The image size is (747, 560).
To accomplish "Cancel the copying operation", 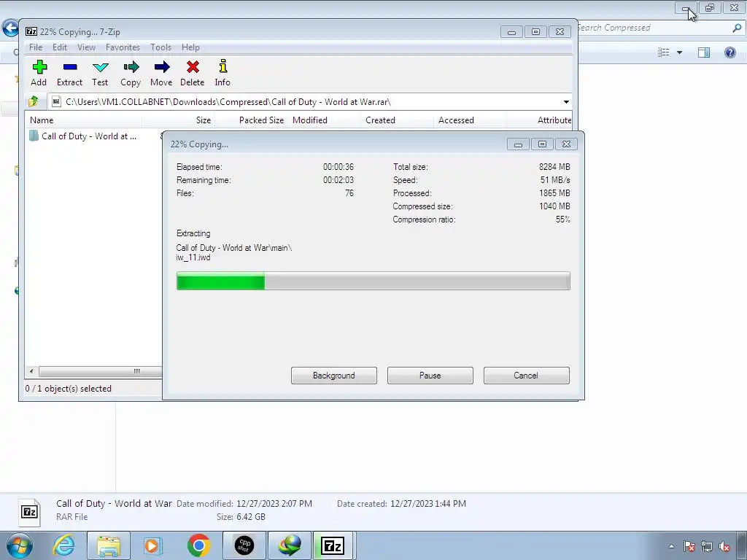I will (x=527, y=376).
